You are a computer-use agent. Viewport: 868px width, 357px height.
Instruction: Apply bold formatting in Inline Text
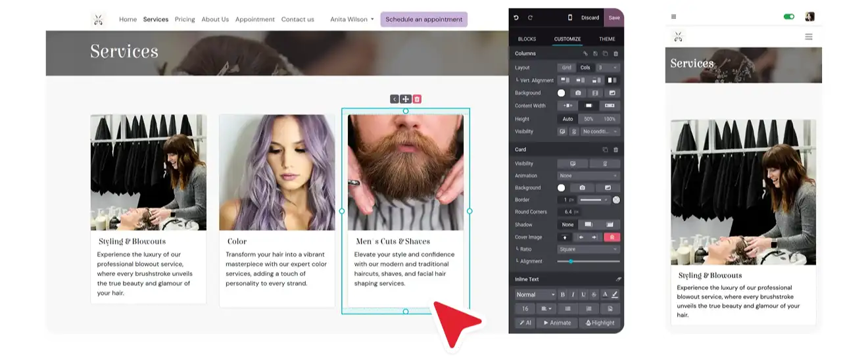click(562, 295)
